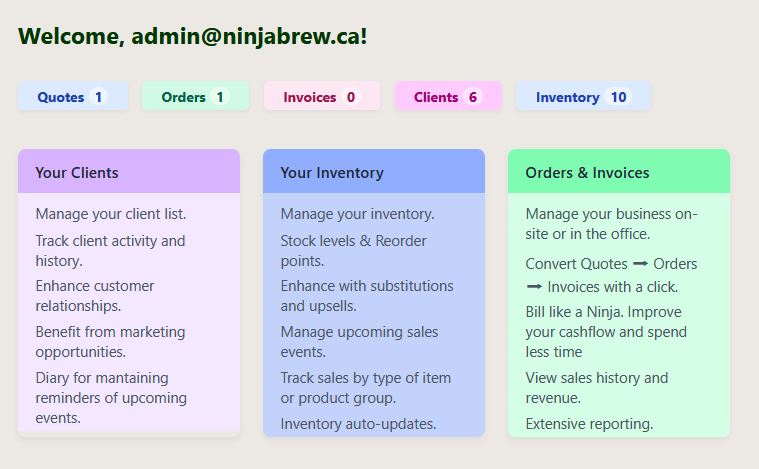Open the Invoices badge button
759x469 pixels.
point(322,96)
